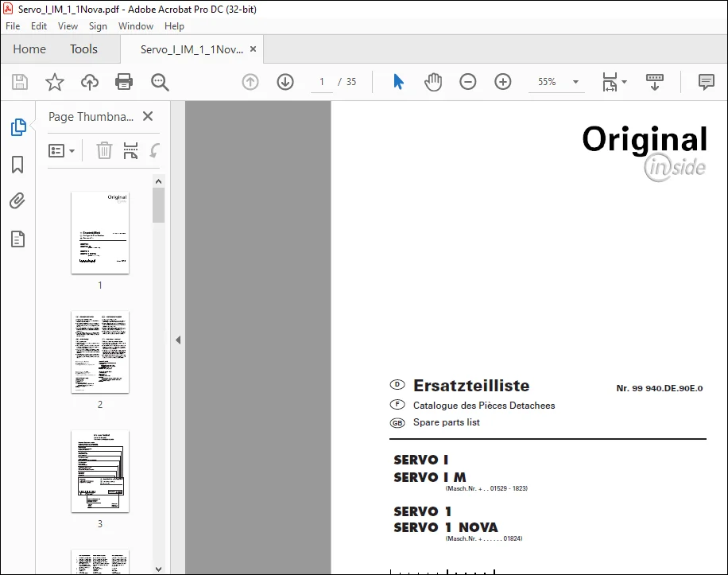Click the thumbnail panel scrollbar handle

click(158, 206)
